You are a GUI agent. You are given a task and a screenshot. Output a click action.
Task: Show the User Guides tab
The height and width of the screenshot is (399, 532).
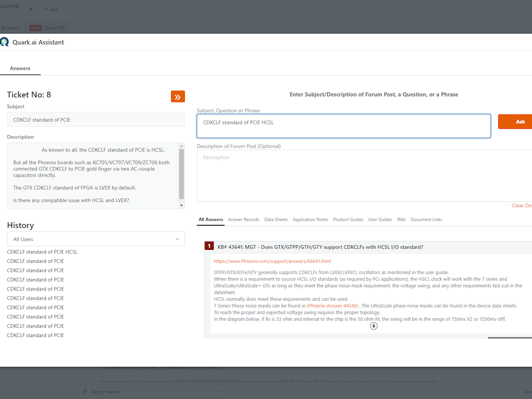[x=380, y=220]
